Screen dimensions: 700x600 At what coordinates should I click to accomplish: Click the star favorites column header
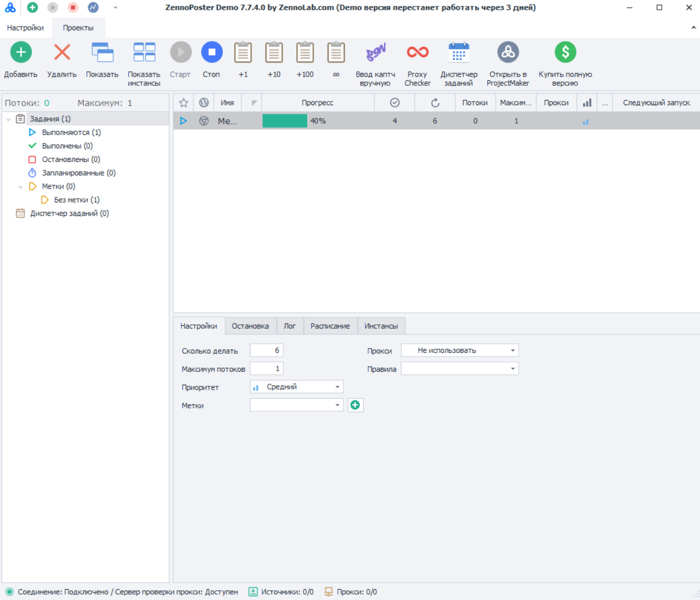[x=184, y=103]
